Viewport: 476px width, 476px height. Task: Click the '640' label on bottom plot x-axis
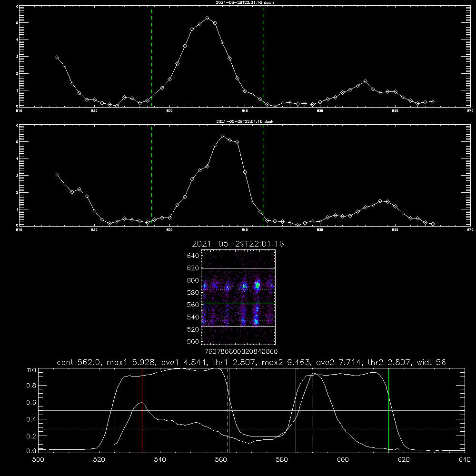point(465,460)
